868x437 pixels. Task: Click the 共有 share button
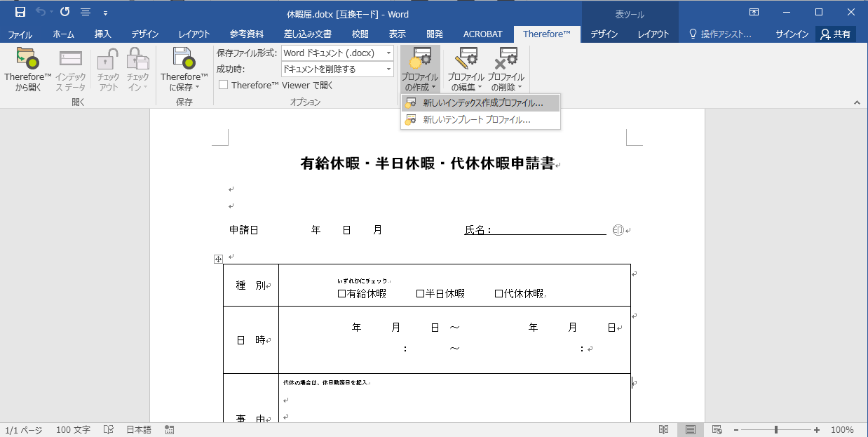click(x=835, y=34)
